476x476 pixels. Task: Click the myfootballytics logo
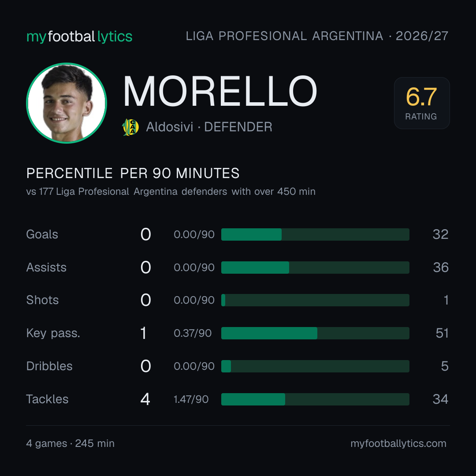click(79, 37)
